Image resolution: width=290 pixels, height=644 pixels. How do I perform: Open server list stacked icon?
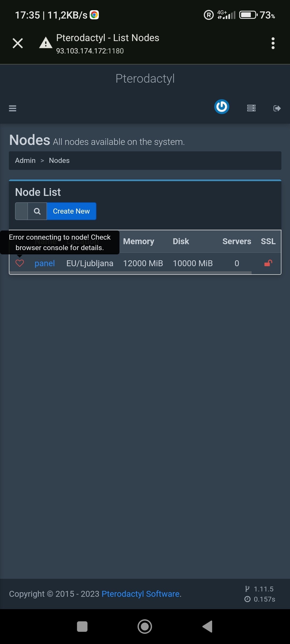point(251,108)
